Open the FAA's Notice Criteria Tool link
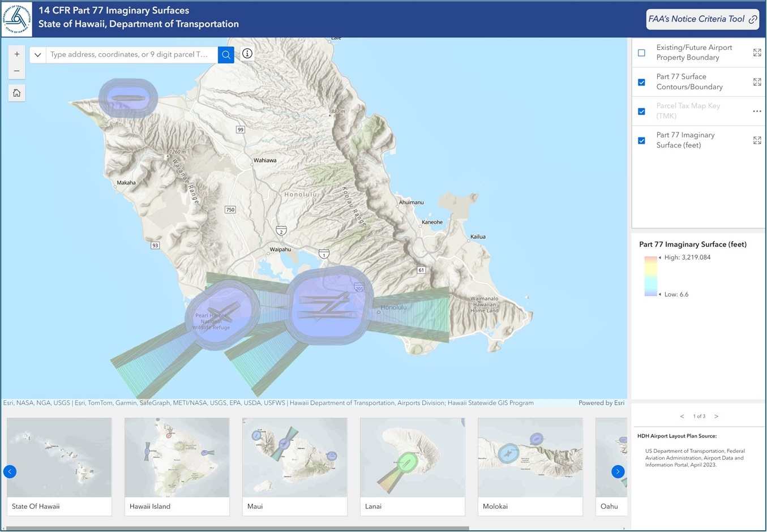This screenshot has height=532, width=767. point(702,19)
